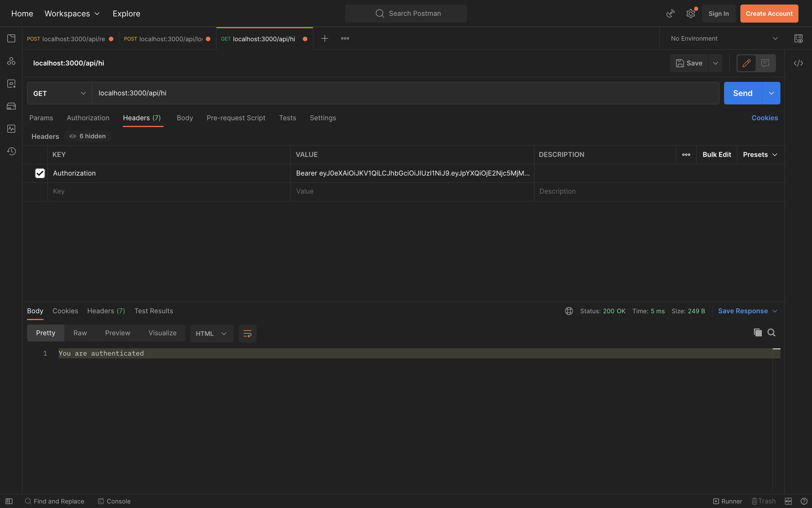This screenshot has height=508, width=812.
Task: Uncheck the Authorization header checkbox
Action: point(40,173)
